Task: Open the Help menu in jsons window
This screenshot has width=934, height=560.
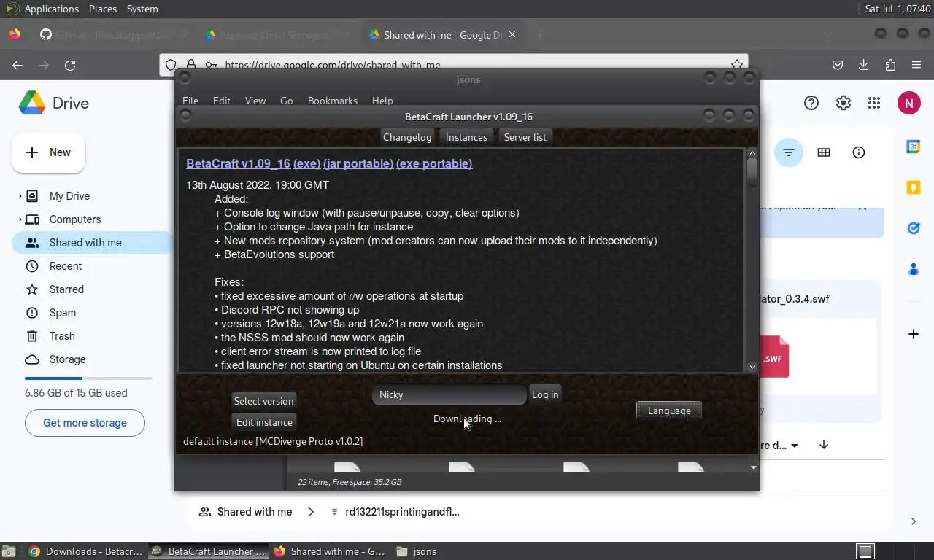Action: tap(382, 101)
